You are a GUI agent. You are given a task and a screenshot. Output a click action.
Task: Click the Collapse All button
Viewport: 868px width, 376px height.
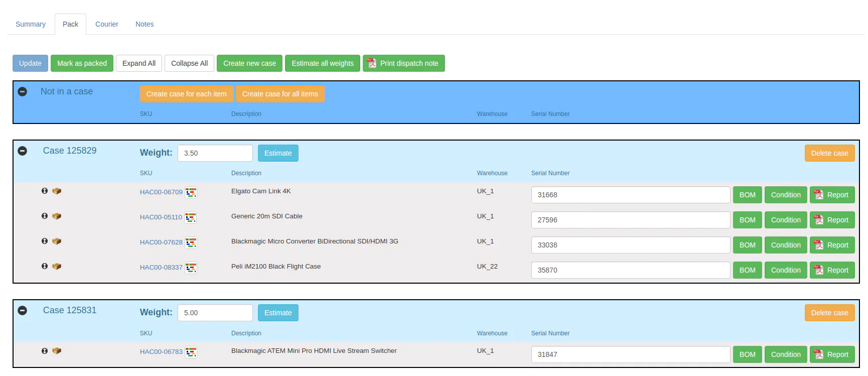tap(190, 63)
